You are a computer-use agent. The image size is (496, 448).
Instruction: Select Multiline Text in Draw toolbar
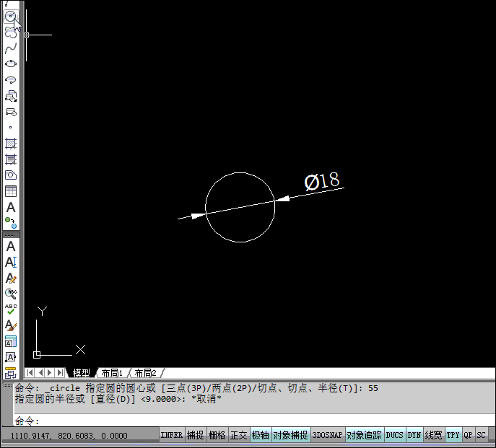click(11, 207)
